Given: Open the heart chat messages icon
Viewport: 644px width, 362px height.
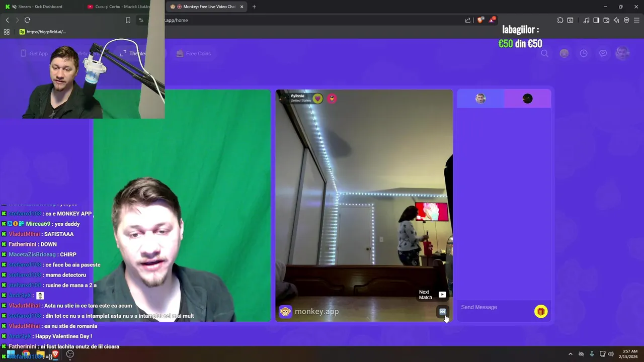Looking at the screenshot, I should point(603,53).
